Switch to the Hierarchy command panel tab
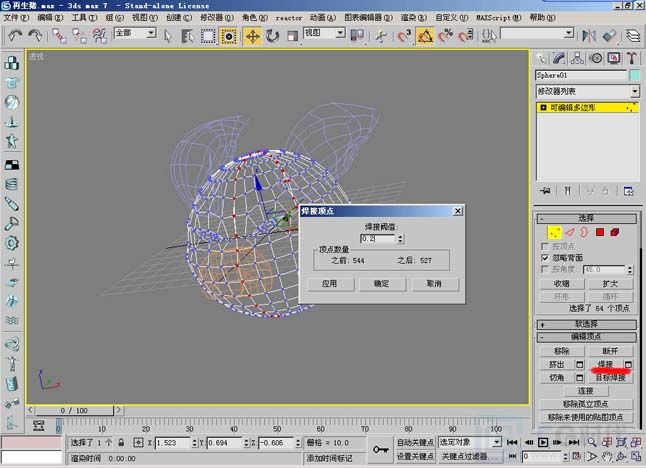This screenshot has height=468, width=646. [577, 58]
